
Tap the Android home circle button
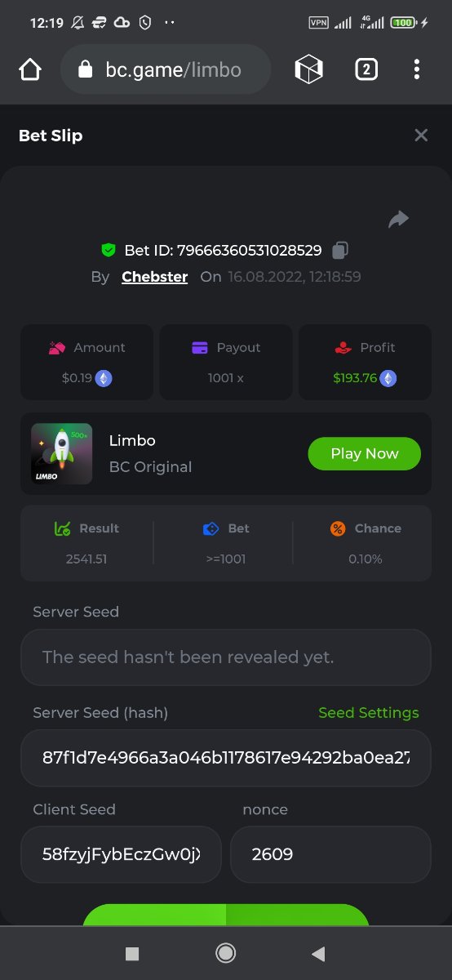(x=226, y=953)
